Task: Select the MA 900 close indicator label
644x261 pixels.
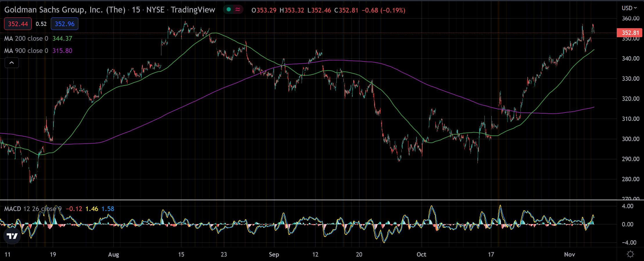Action: click(26, 51)
